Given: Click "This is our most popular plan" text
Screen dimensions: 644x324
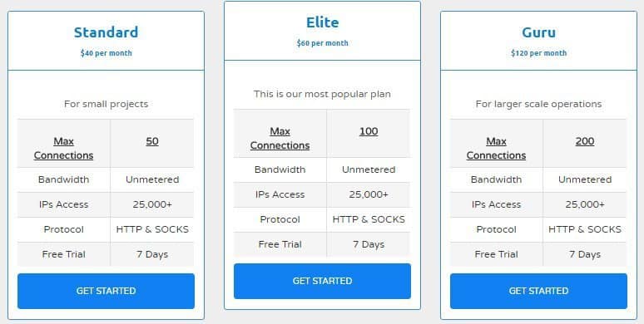Looking at the screenshot, I should [x=322, y=94].
